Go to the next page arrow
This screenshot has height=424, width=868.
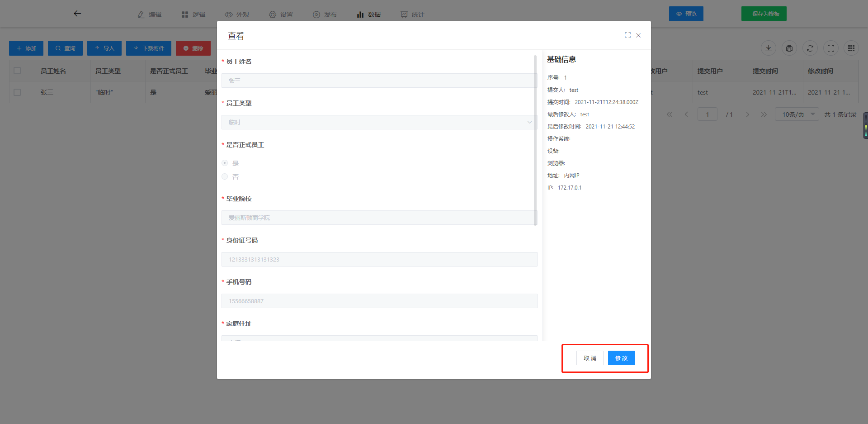748,114
